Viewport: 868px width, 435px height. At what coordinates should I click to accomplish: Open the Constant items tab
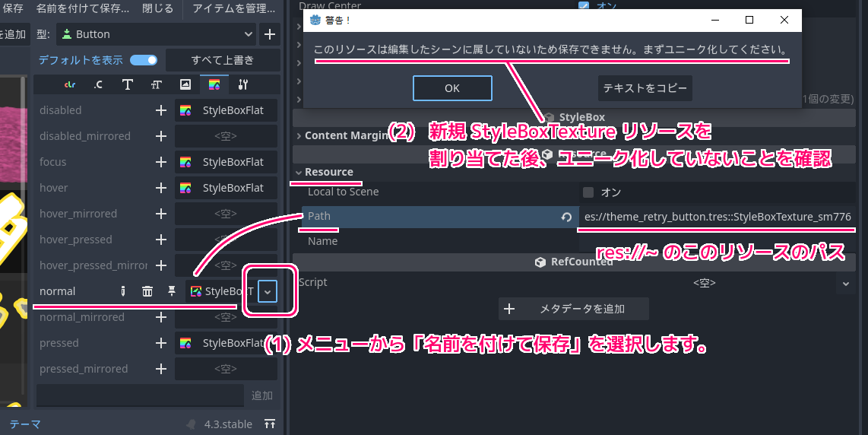click(98, 84)
